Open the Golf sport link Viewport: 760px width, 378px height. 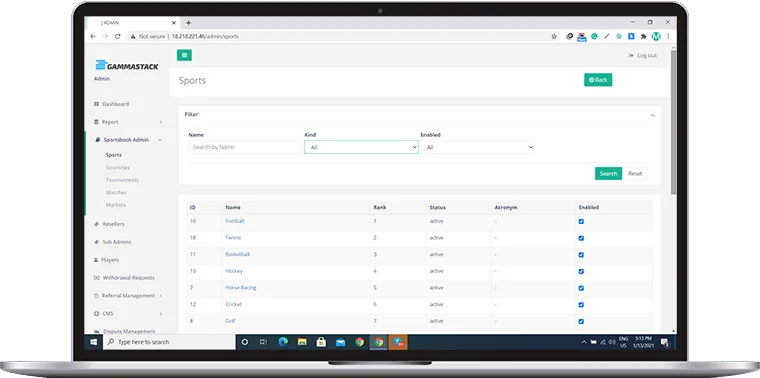(230, 321)
